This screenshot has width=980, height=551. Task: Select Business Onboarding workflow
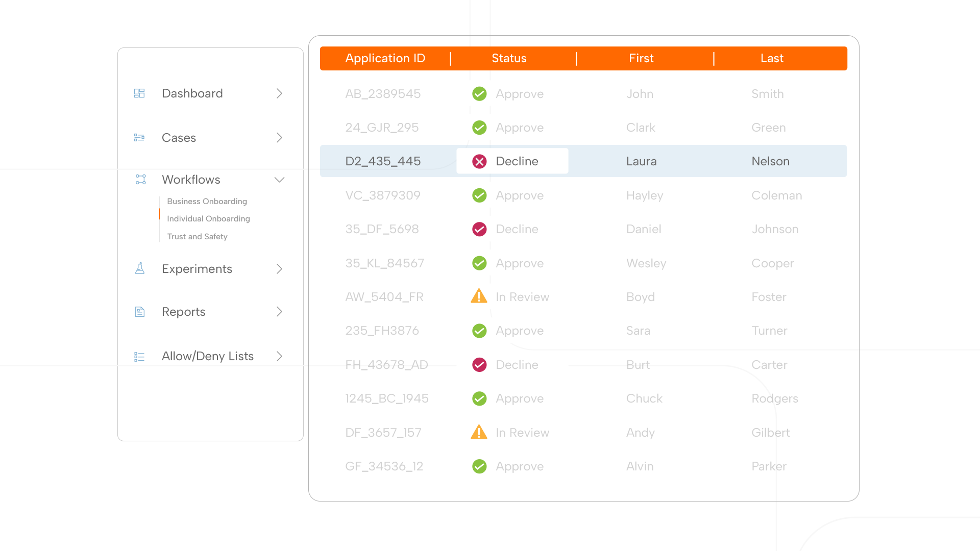coord(207,202)
